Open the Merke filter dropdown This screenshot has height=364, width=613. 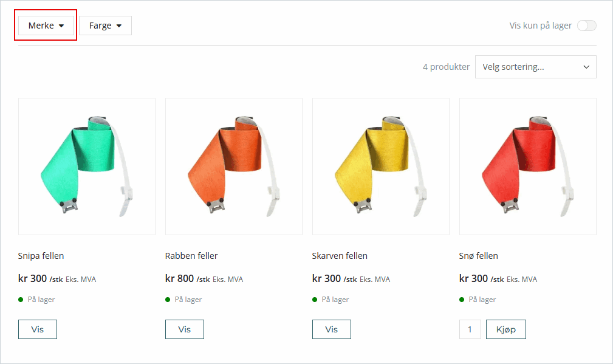(x=46, y=26)
